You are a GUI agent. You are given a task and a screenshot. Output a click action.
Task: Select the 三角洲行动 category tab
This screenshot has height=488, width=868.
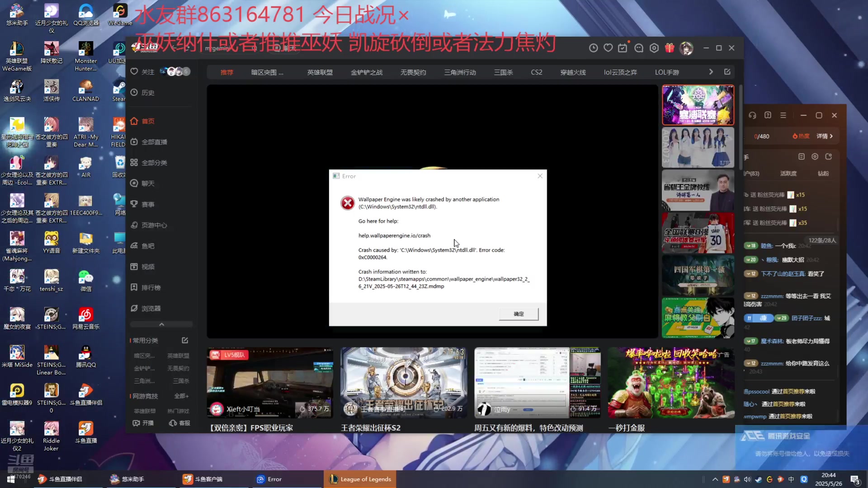pos(460,72)
